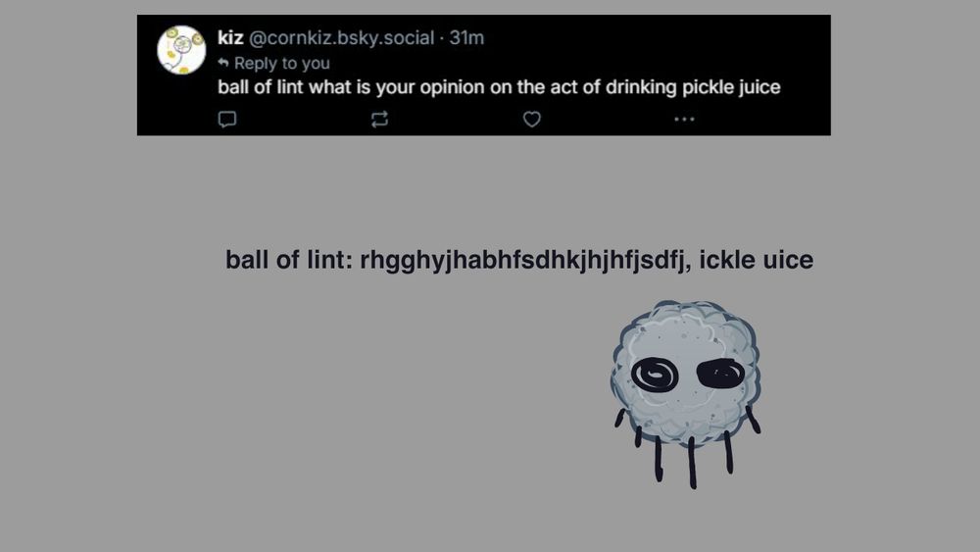Click the @cornkiz.bsky.social handle

click(341, 37)
